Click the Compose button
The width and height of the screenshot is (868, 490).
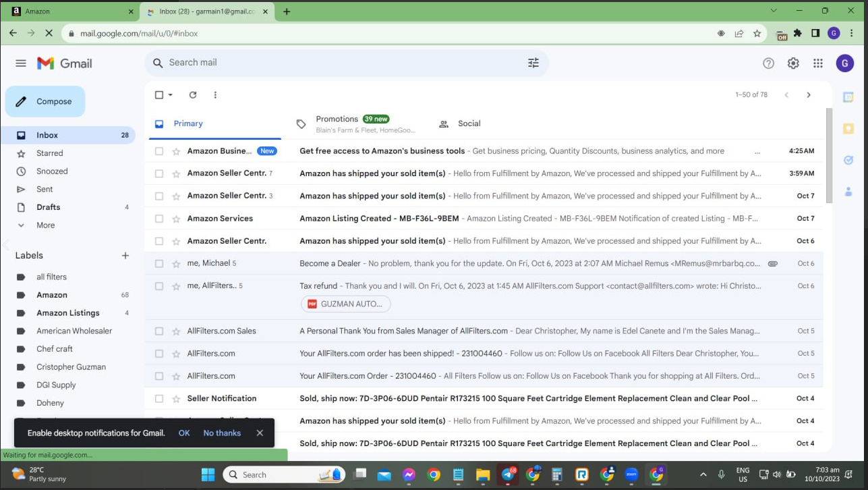pyautogui.click(x=45, y=101)
